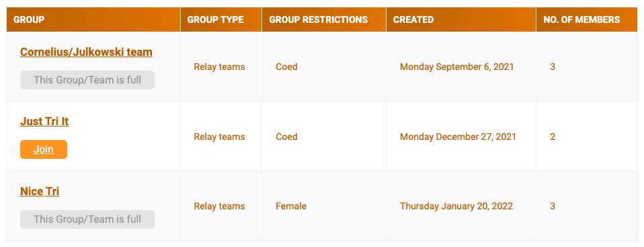
Task: Click Relay teams type in Cornelius/Julkowski row
Action: click(x=219, y=67)
